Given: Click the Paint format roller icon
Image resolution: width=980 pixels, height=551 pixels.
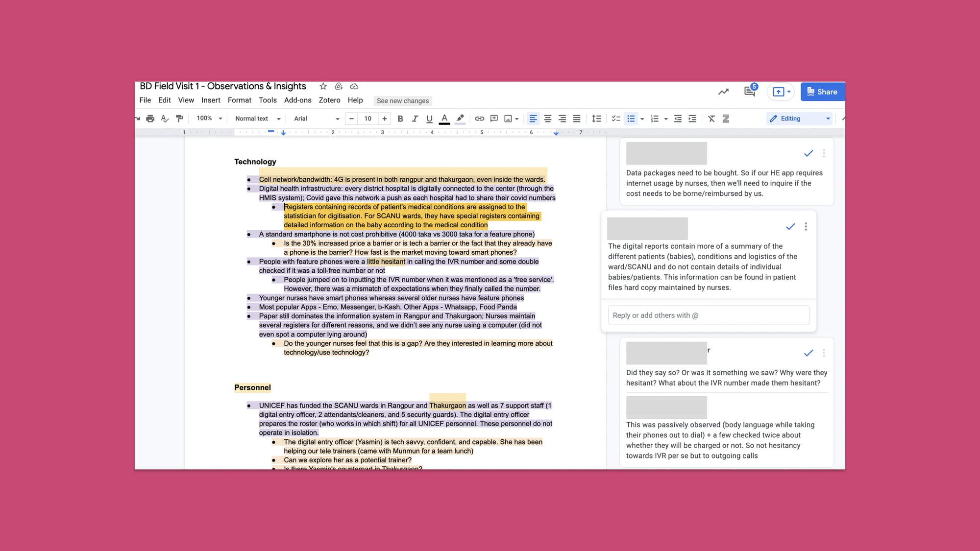Looking at the screenshot, I should pyautogui.click(x=179, y=119).
